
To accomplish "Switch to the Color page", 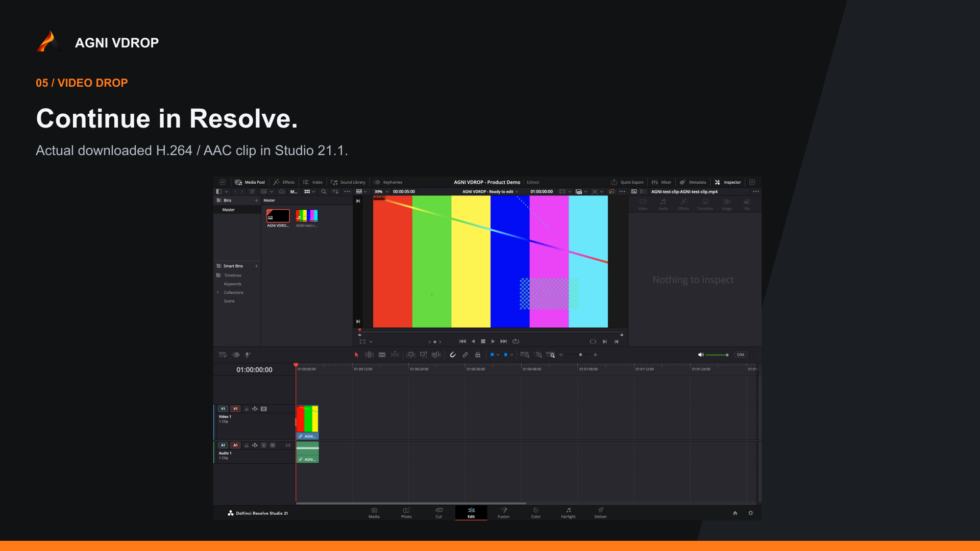I will coord(535,513).
